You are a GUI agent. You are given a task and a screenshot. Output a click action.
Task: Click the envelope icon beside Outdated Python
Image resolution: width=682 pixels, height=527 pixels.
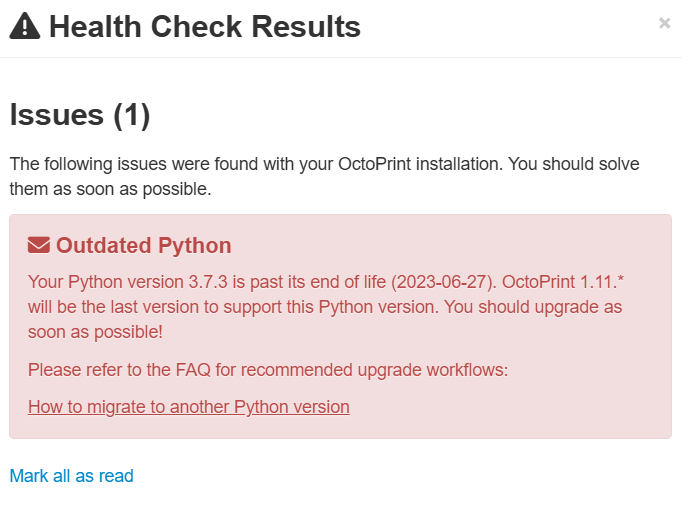click(x=39, y=245)
